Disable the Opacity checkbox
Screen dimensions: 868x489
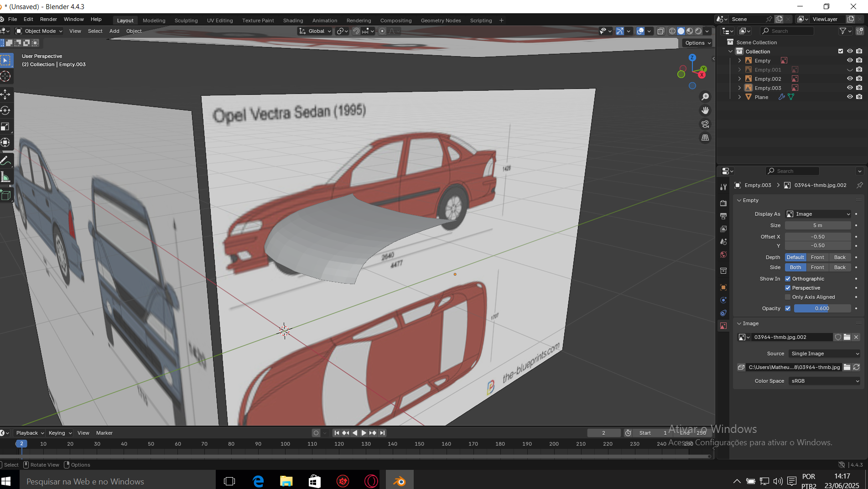tap(788, 308)
